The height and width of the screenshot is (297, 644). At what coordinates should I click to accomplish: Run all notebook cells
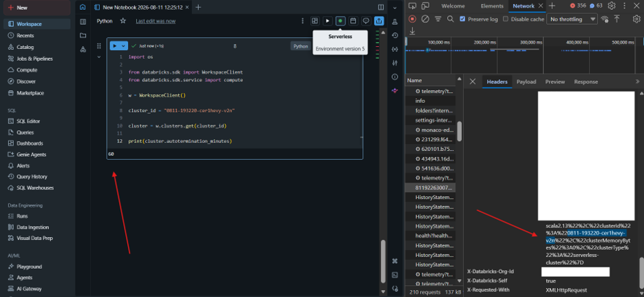click(328, 21)
